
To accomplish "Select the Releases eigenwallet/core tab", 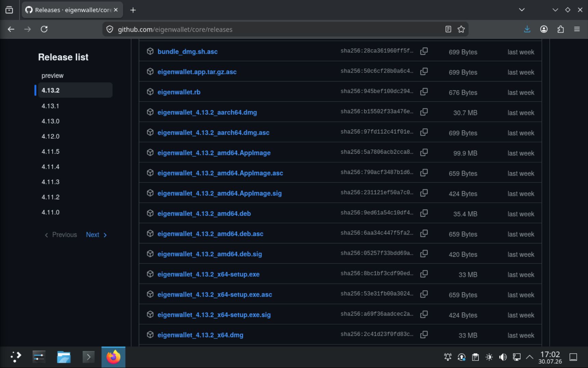I will pos(72,10).
